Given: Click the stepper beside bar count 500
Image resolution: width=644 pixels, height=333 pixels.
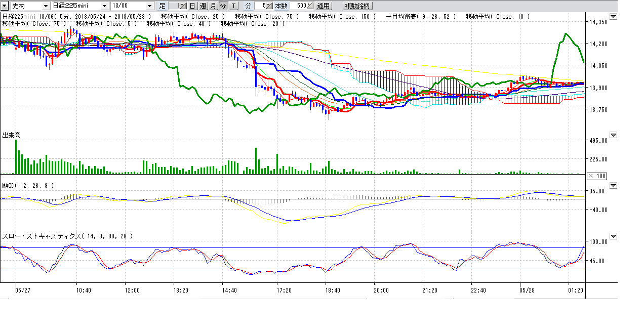Looking at the screenshot, I should point(310,6).
